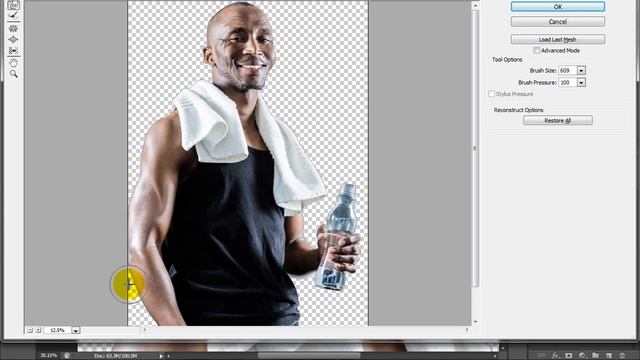Click the zoom in plus button
Image resolution: width=640 pixels, height=360 pixels.
click(38, 330)
